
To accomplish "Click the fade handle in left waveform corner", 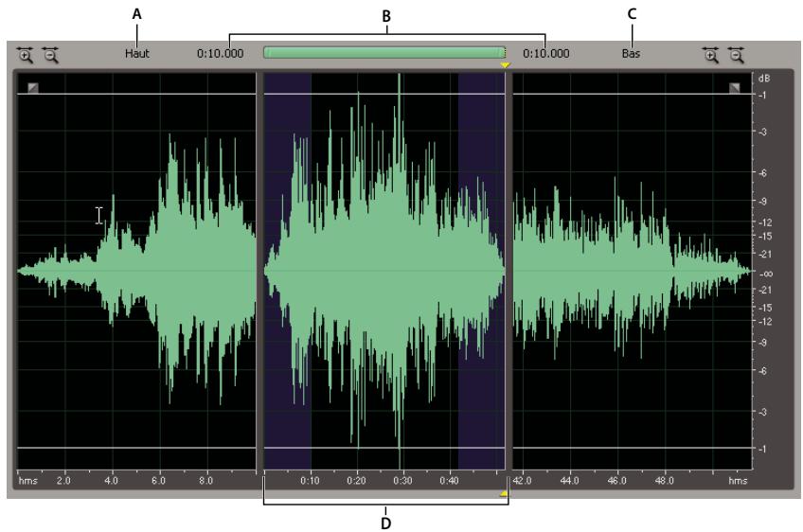I will pos(33,87).
